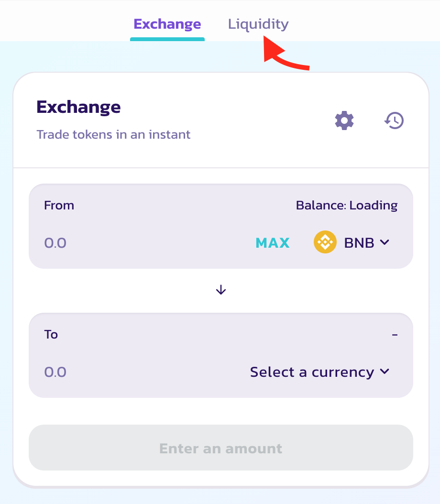The height and width of the screenshot is (504, 440).
Task: Switch to the Liquidity tab
Action: click(x=258, y=24)
